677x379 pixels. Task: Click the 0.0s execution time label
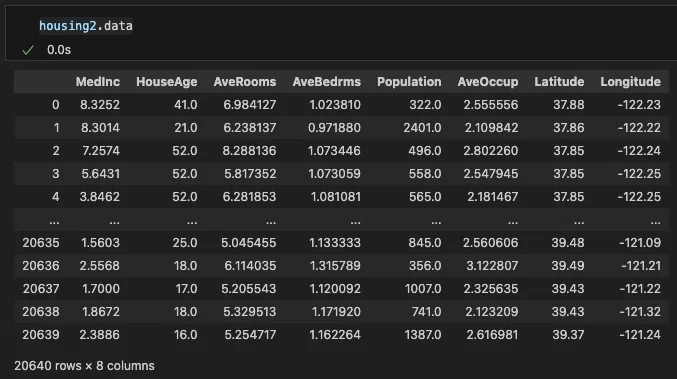[x=59, y=50]
